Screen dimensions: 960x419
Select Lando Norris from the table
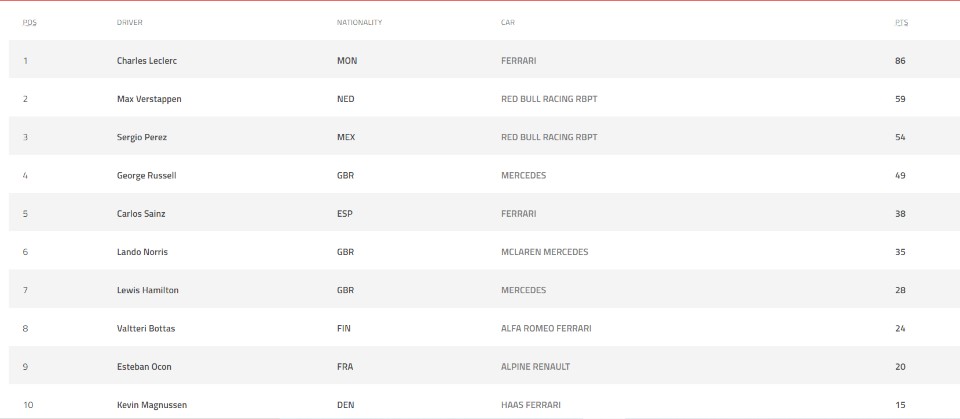tap(144, 252)
